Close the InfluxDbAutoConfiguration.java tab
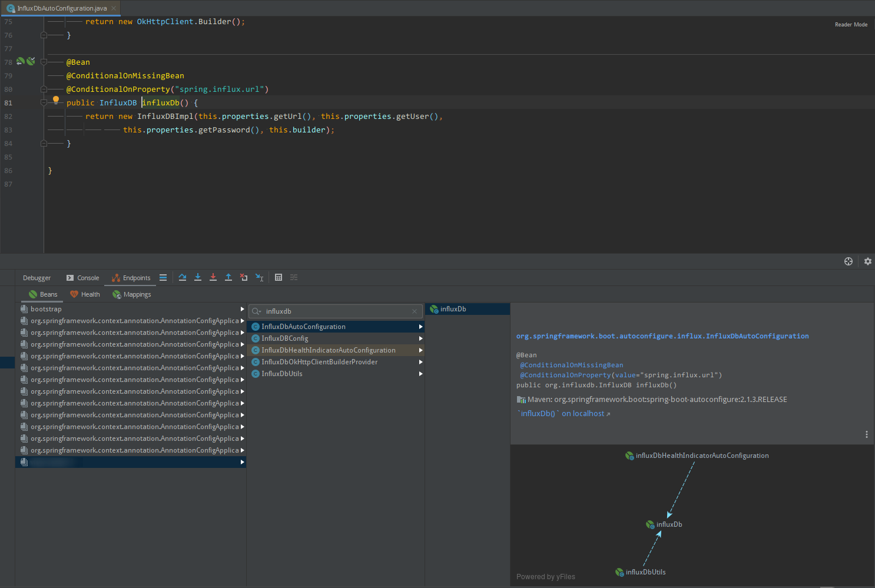The image size is (875, 588). (114, 8)
